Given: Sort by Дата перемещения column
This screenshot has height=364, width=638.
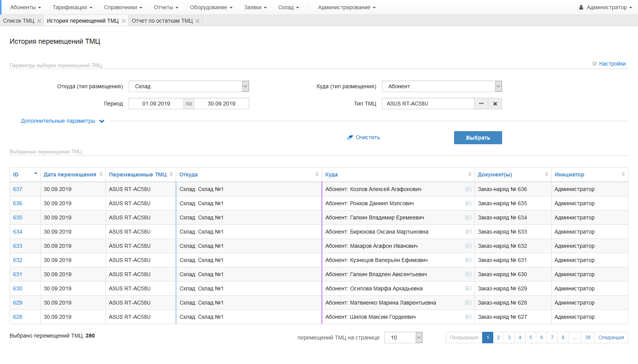Looking at the screenshot, I should point(73,175).
